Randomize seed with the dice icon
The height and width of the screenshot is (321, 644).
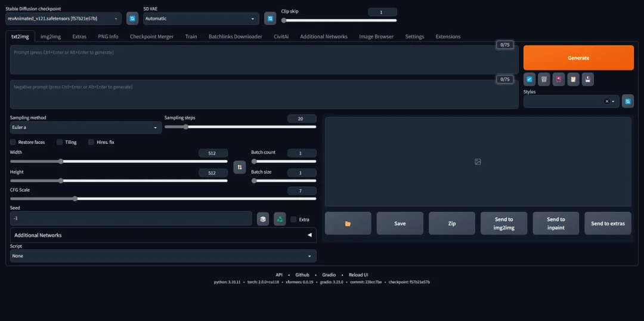click(263, 219)
